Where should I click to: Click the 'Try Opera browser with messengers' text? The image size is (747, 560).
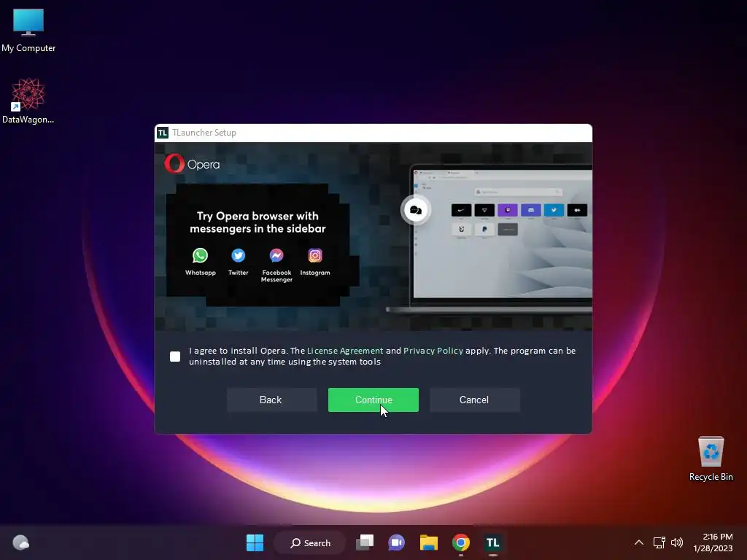coord(258,222)
